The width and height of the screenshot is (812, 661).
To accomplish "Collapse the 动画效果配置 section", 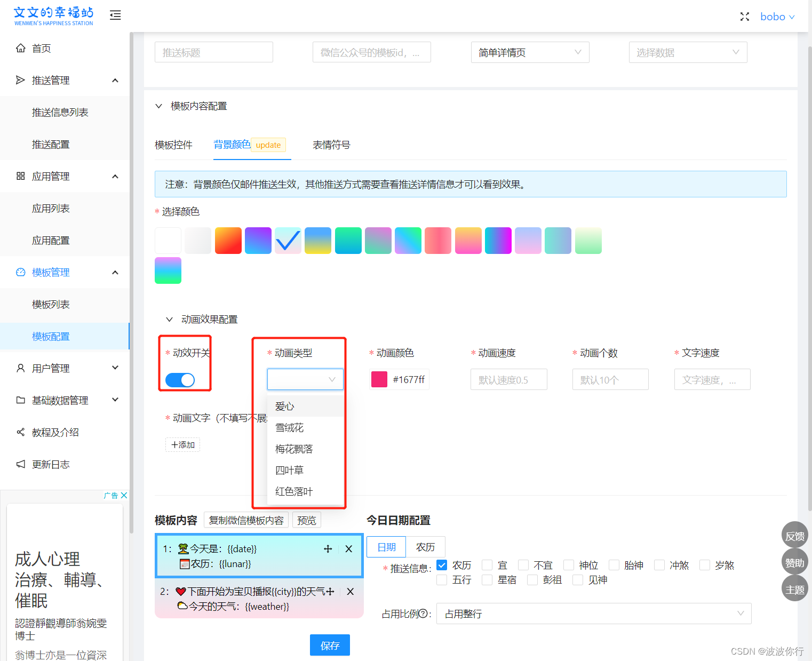I will click(x=170, y=319).
